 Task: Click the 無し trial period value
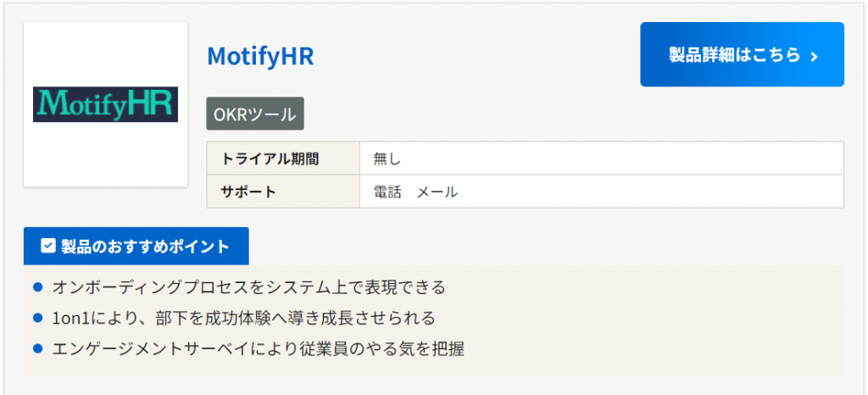point(387,159)
